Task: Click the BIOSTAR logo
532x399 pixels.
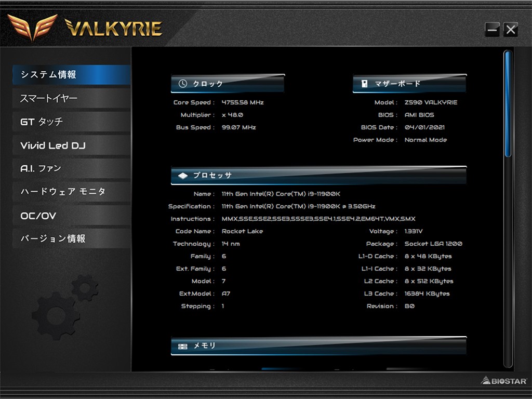Action: point(504,381)
